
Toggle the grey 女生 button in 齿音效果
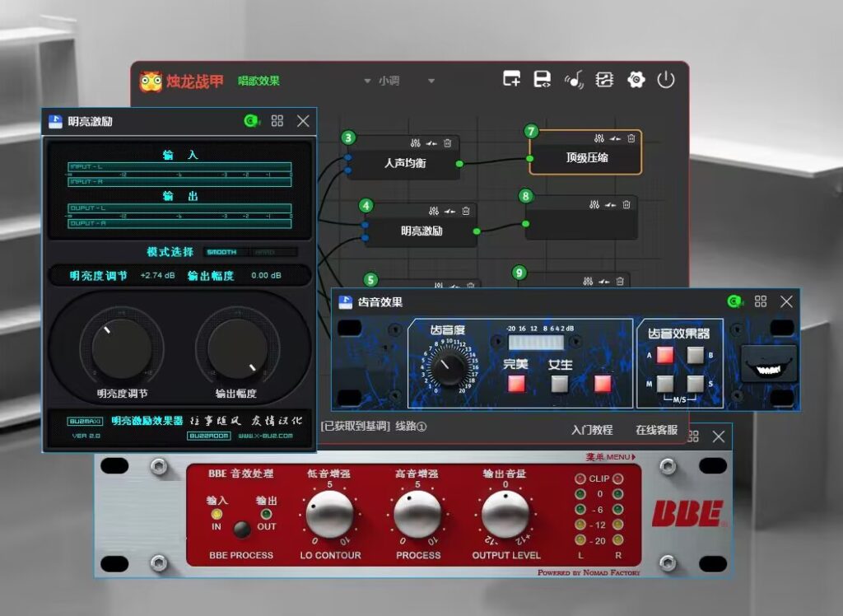(x=560, y=383)
